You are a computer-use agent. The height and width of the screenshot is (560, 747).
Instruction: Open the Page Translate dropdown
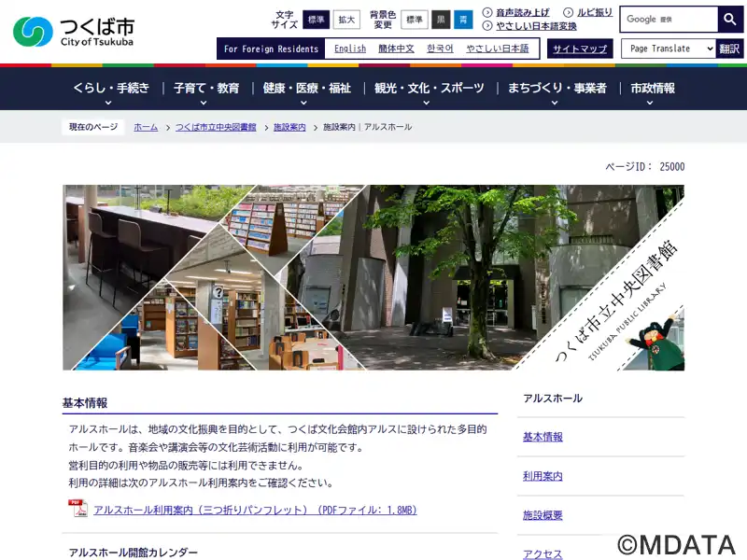point(669,49)
